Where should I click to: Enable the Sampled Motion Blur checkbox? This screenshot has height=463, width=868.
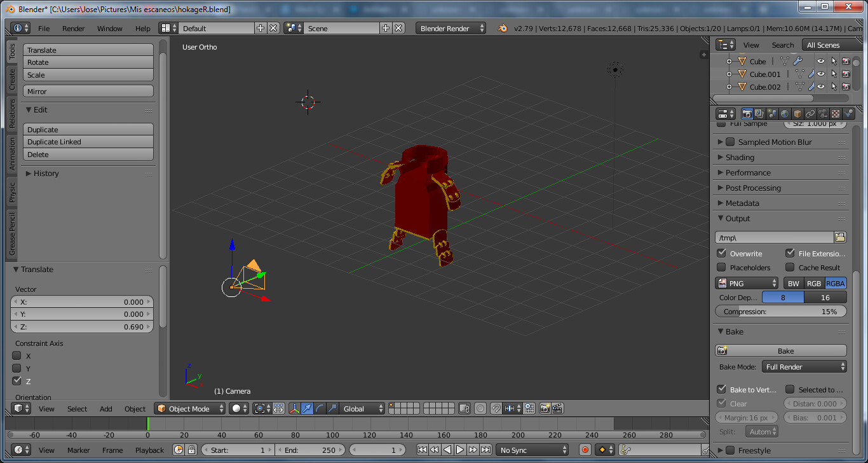(x=730, y=142)
